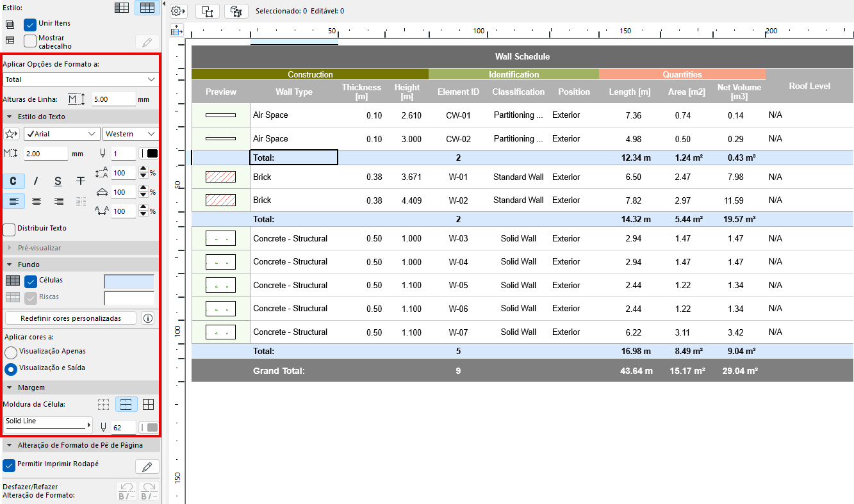Toggle strikethrough text formatting
Viewport: 854px width, 504px height.
click(x=79, y=181)
